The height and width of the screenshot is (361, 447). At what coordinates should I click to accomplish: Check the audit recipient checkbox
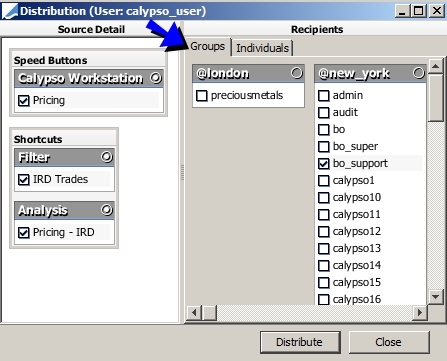324,113
